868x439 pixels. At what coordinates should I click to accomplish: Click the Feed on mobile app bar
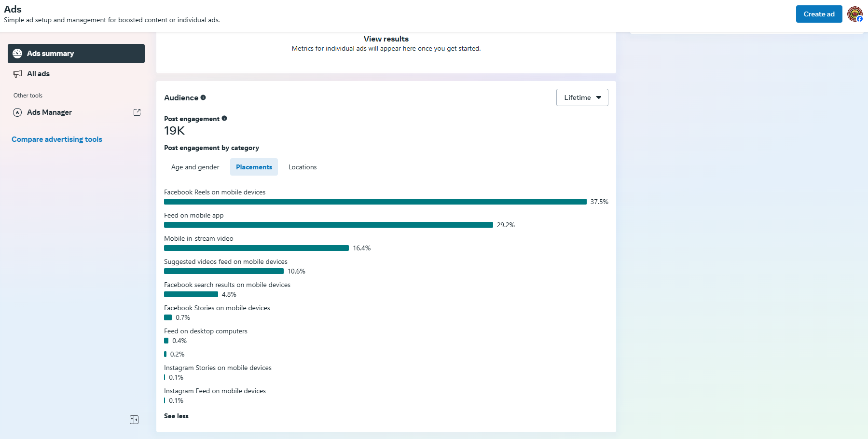coord(328,225)
